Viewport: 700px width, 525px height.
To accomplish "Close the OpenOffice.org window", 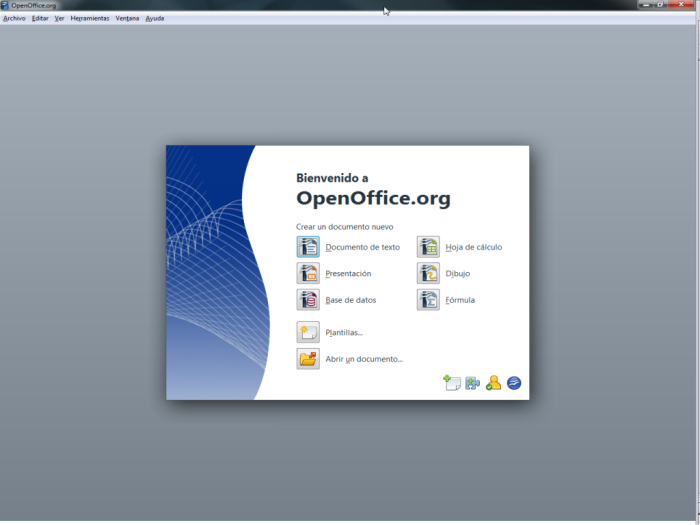I will pos(681,4).
